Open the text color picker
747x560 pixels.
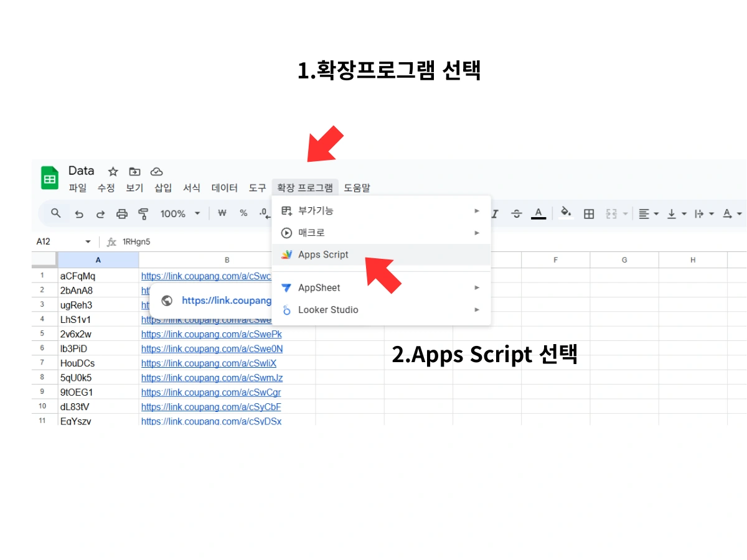[x=538, y=213]
